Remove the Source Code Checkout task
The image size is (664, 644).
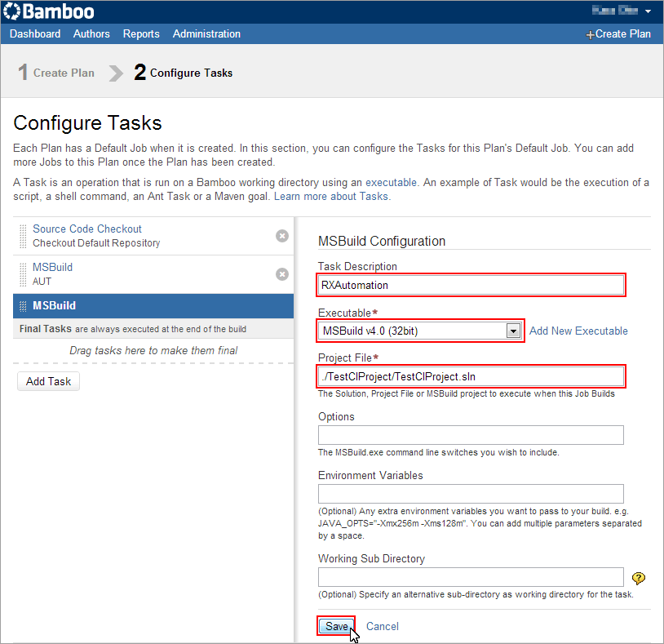click(282, 236)
